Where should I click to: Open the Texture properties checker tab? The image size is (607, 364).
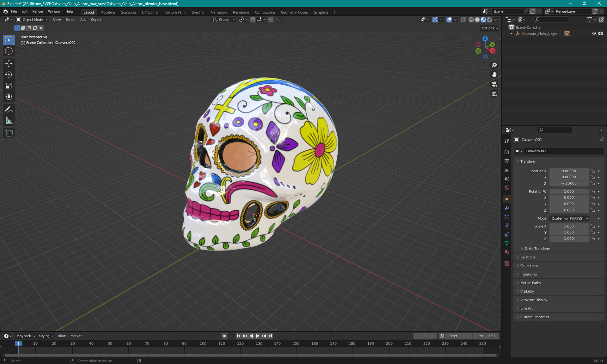[507, 264]
